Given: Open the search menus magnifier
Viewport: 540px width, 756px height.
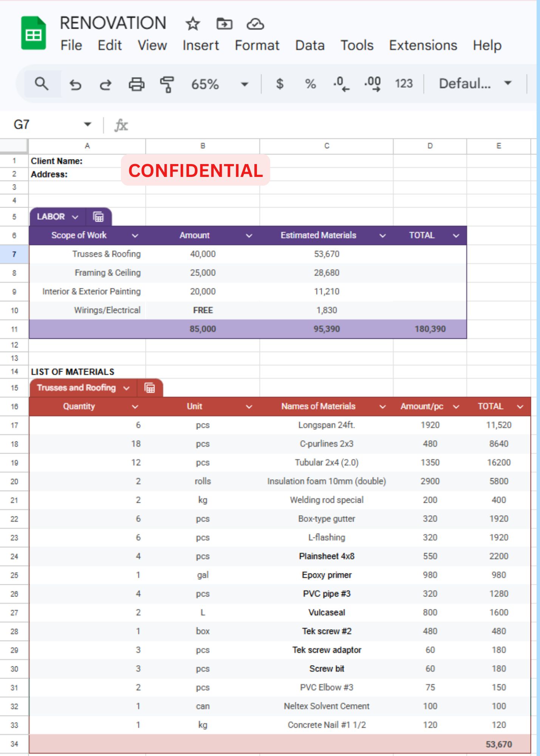Looking at the screenshot, I should (42, 84).
